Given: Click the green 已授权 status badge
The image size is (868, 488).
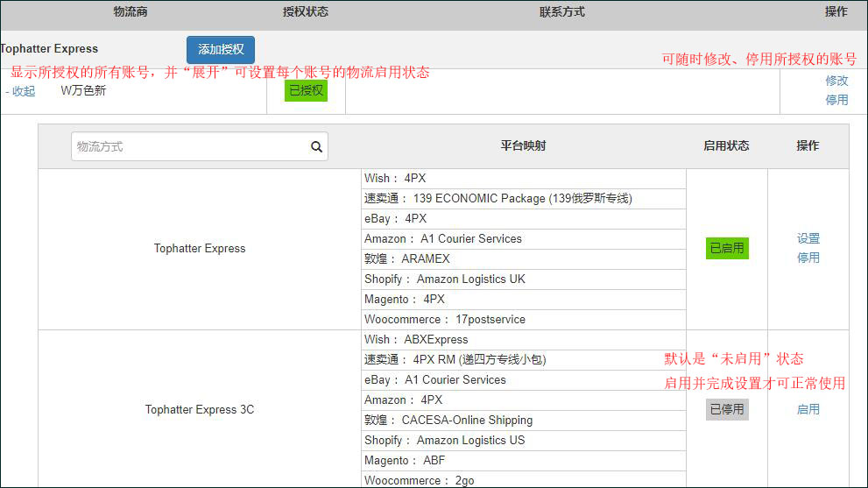Looking at the screenshot, I should [x=306, y=90].
